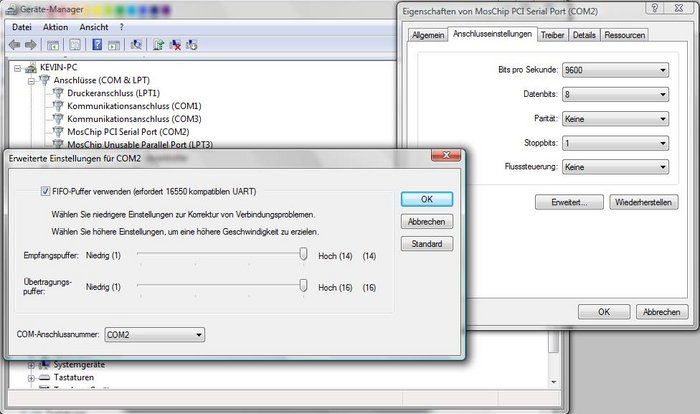
Task: Click Scan for hardware changes icon
Action: 136,45
